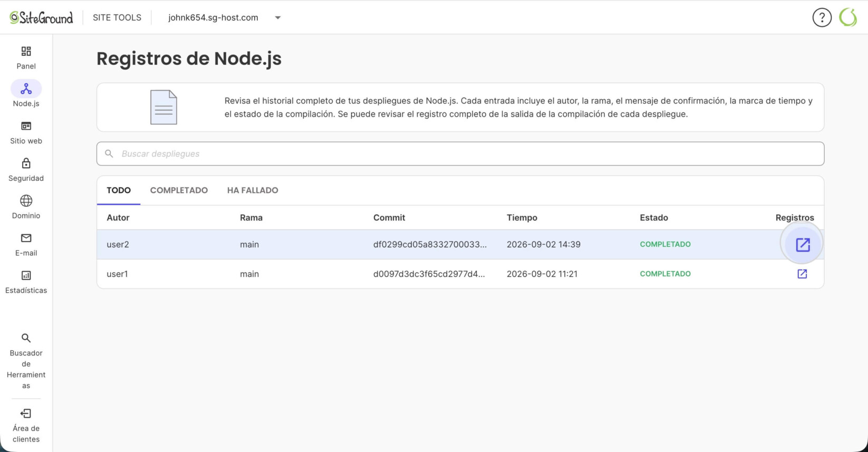Image resolution: width=868 pixels, height=452 pixels.
Task: Expand the johnk654.sg-host.com site dropdown
Action: tap(278, 17)
